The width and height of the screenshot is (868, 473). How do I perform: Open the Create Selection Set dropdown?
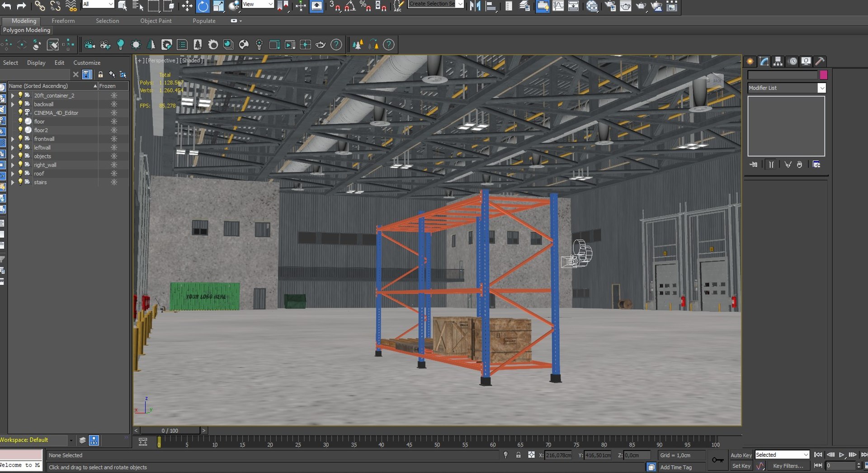tap(436, 4)
